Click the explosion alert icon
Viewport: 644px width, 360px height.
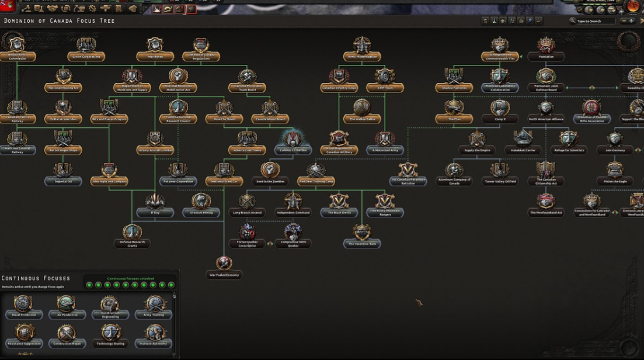156,9
